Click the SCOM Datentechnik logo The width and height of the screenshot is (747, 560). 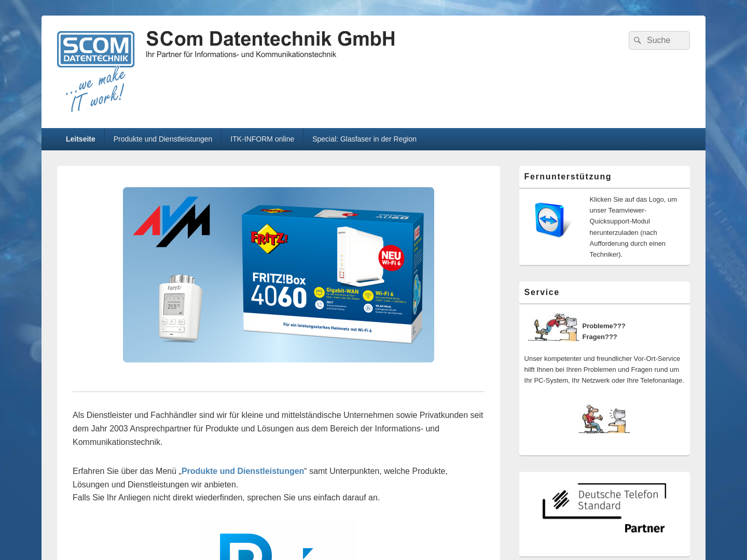pos(96,72)
